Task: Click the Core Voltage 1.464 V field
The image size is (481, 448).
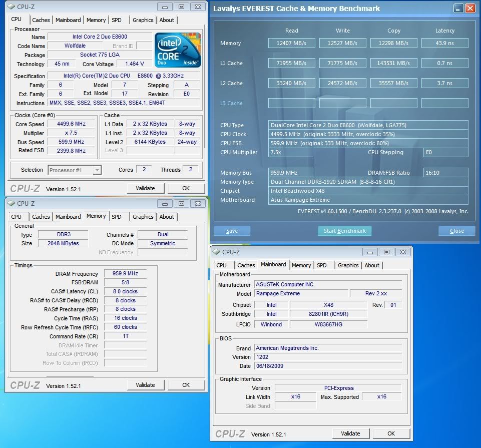Action: pos(135,64)
